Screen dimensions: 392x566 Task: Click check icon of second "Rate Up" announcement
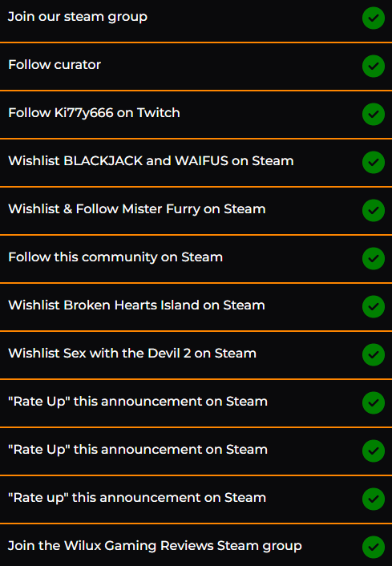tap(374, 451)
